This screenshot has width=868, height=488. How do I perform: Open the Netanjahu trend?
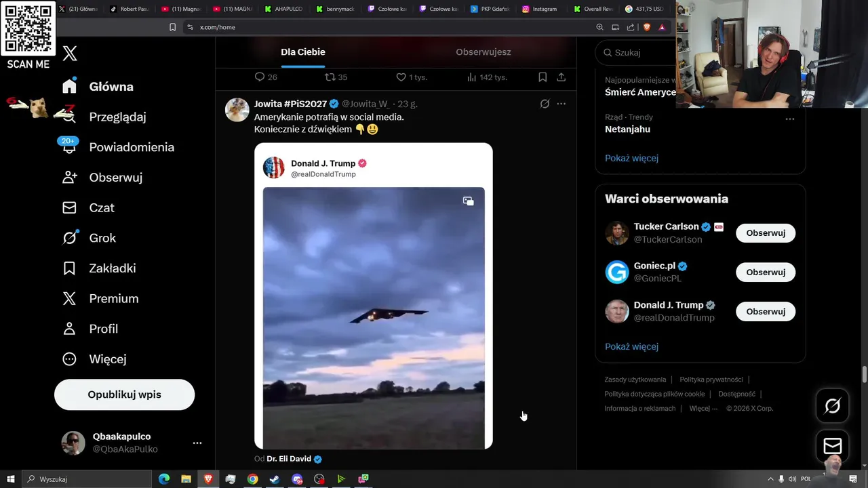(x=627, y=129)
